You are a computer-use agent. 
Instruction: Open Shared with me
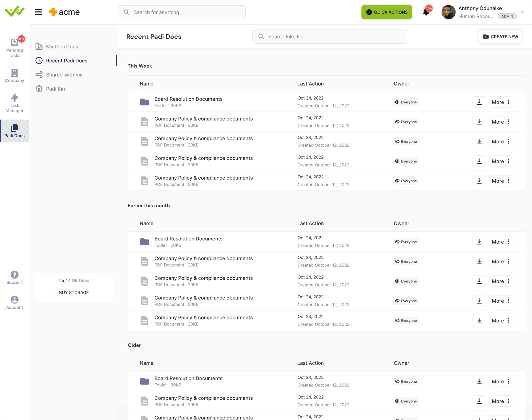[x=59, y=75]
